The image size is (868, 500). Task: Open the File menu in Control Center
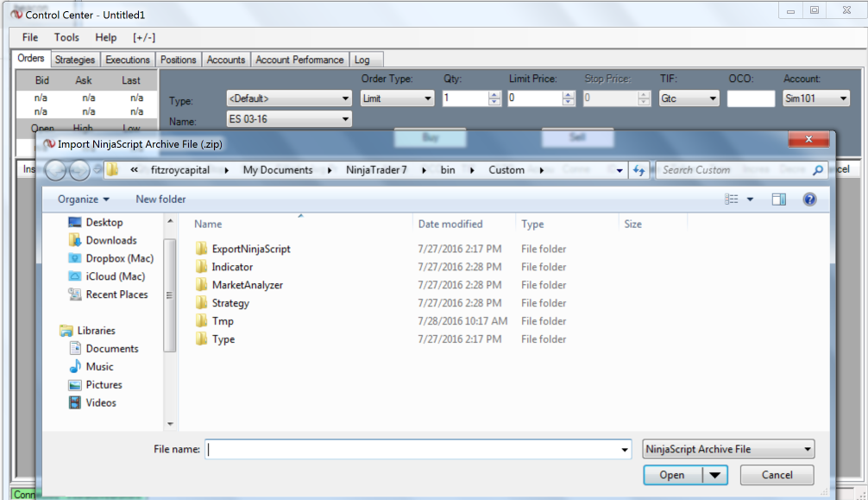point(30,37)
